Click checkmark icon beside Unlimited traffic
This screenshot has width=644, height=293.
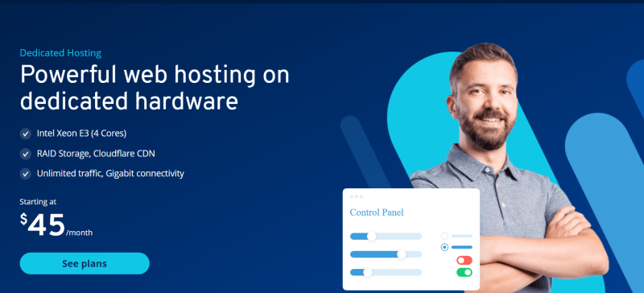point(26,174)
